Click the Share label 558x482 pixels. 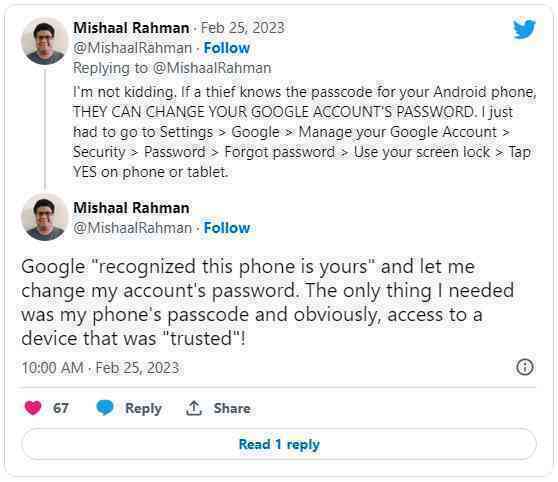232,408
